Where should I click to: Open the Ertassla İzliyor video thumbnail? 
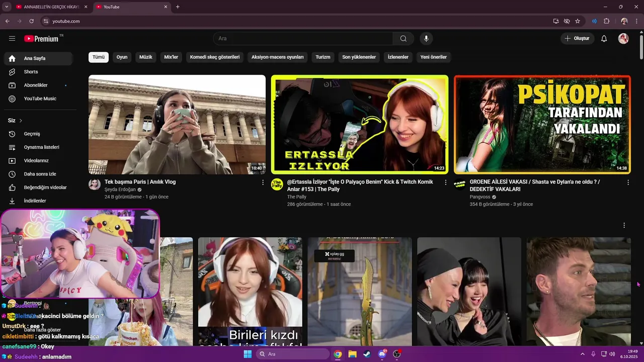tap(359, 125)
